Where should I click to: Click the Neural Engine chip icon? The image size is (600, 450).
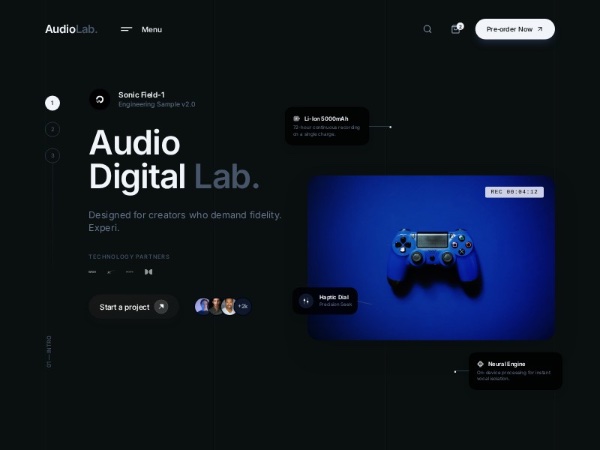[x=481, y=364]
